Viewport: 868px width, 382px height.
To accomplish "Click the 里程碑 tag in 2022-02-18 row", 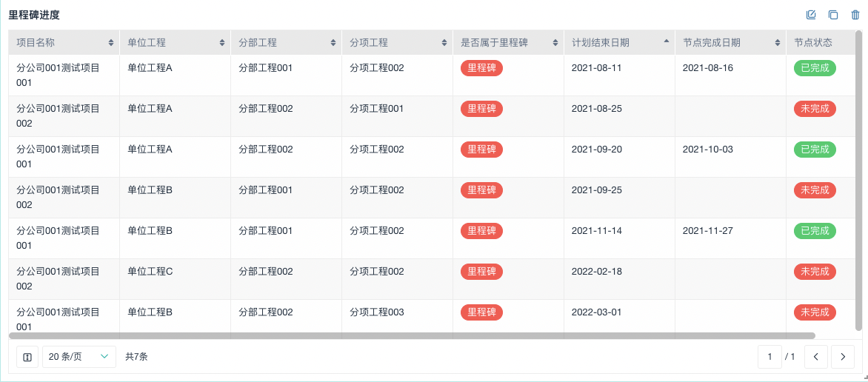I will pyautogui.click(x=481, y=272).
